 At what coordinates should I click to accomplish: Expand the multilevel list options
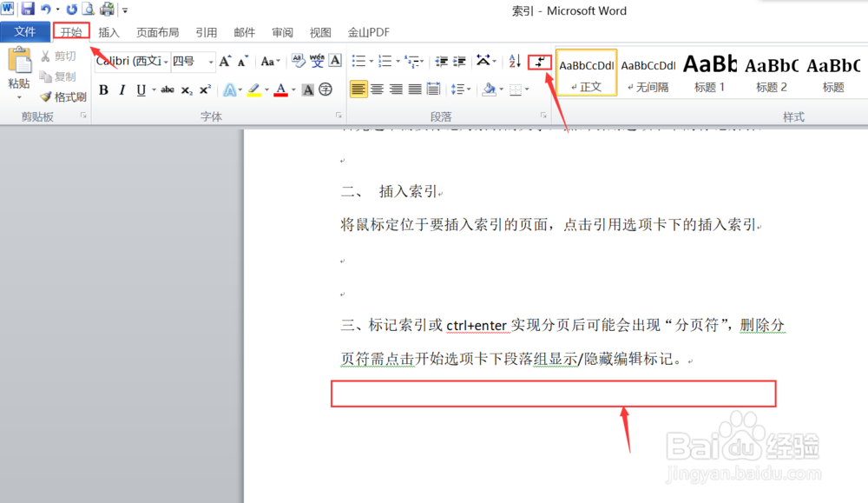pos(423,61)
